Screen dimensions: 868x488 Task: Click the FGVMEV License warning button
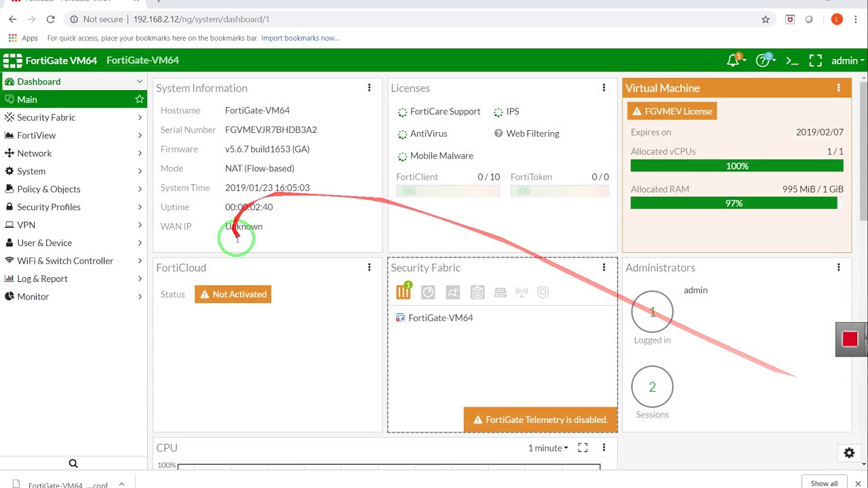pyautogui.click(x=672, y=111)
